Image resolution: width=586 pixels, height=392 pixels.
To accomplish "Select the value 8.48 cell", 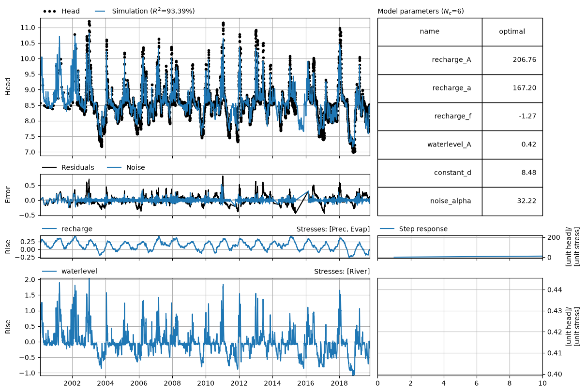I will [512, 173].
